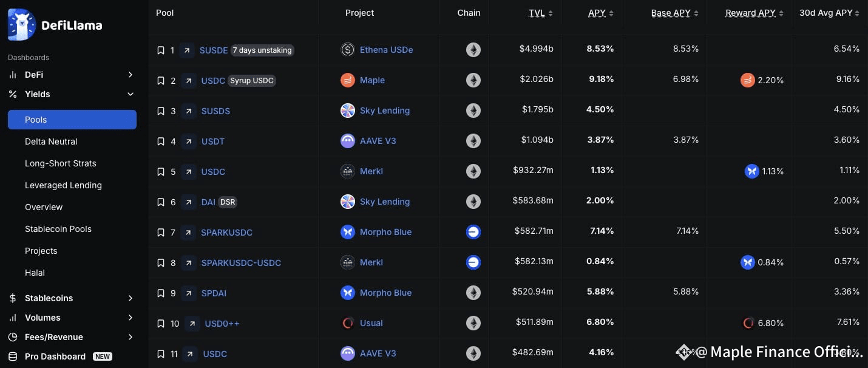This screenshot has width=868, height=368.
Task: Click the AAVE V3 ghost icon for USDT
Action: pos(348,141)
